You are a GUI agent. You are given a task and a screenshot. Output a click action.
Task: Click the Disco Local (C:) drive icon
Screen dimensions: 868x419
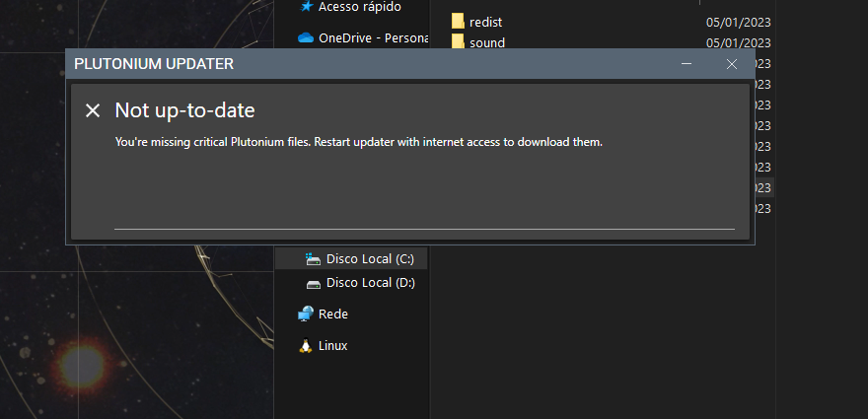314,258
